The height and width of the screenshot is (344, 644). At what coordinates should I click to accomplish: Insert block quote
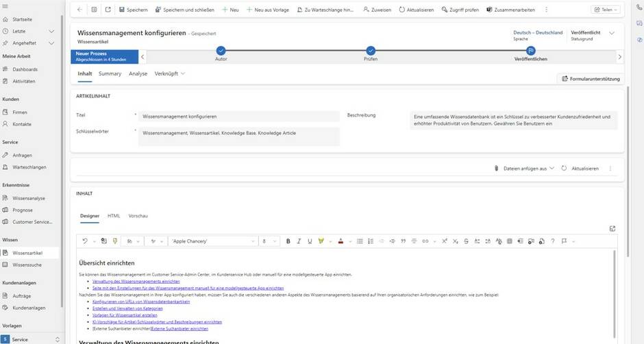pos(403,241)
